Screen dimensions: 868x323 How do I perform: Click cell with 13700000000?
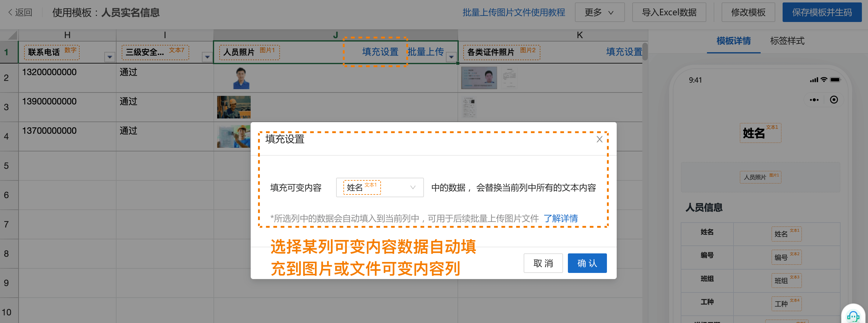67,136
